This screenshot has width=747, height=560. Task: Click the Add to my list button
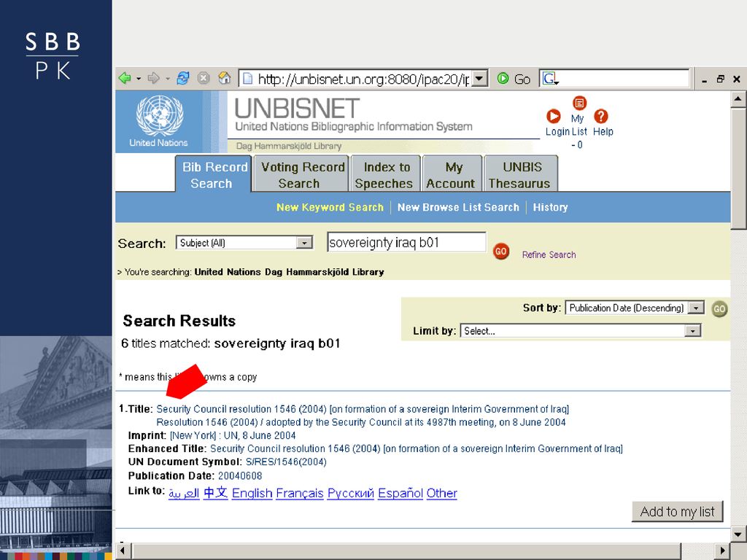click(x=678, y=512)
